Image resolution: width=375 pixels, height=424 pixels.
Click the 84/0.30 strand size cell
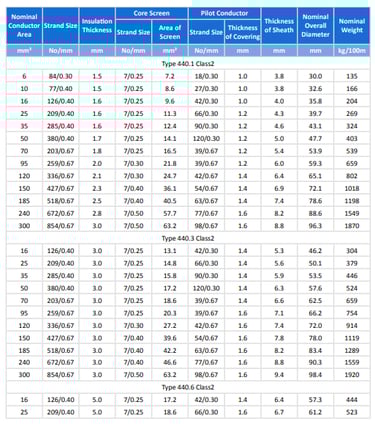tap(60, 76)
